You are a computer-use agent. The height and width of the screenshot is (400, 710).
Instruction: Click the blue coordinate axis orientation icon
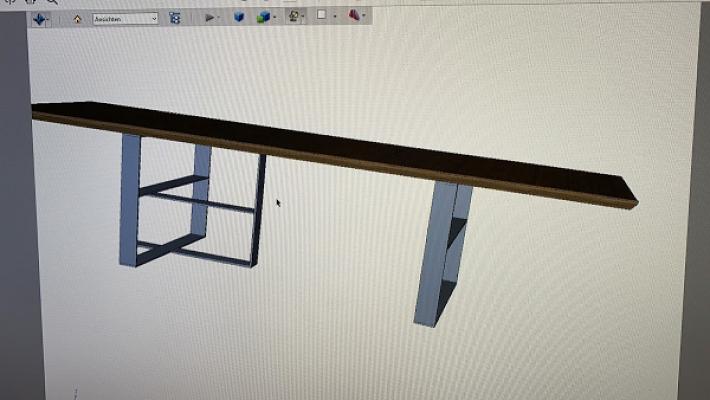pos(40,18)
